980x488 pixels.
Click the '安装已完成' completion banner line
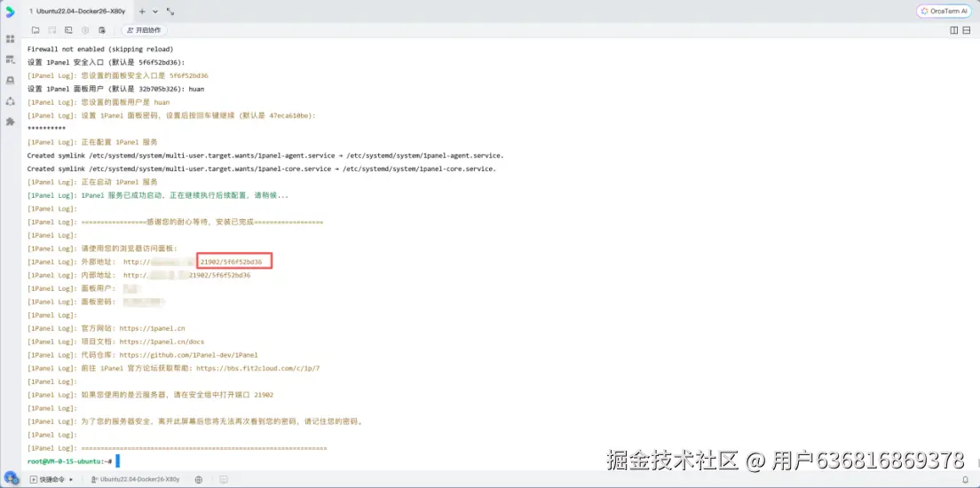coord(175,222)
